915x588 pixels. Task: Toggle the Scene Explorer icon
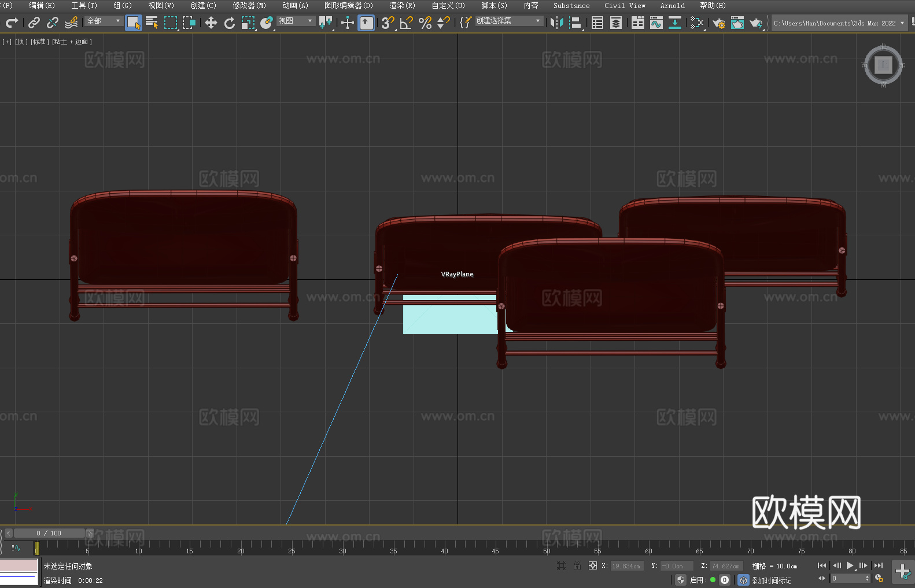[x=597, y=23]
